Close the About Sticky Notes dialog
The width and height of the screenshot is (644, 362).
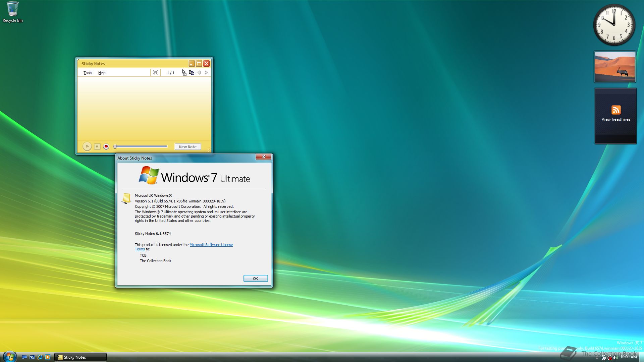pyautogui.click(x=264, y=157)
